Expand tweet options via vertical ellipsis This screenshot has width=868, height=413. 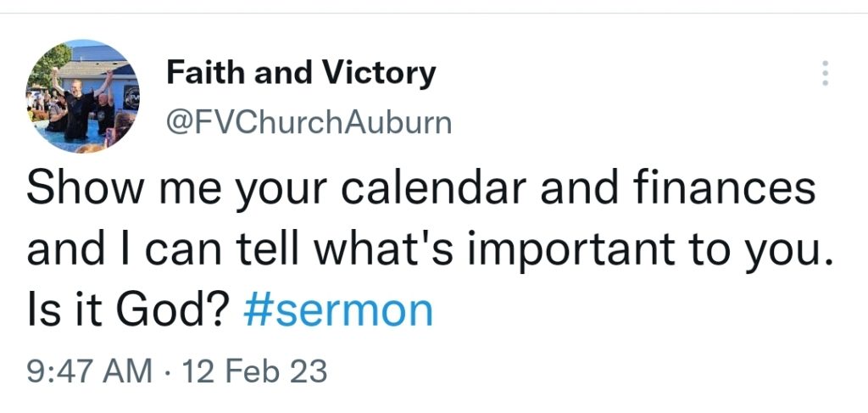coord(825,73)
